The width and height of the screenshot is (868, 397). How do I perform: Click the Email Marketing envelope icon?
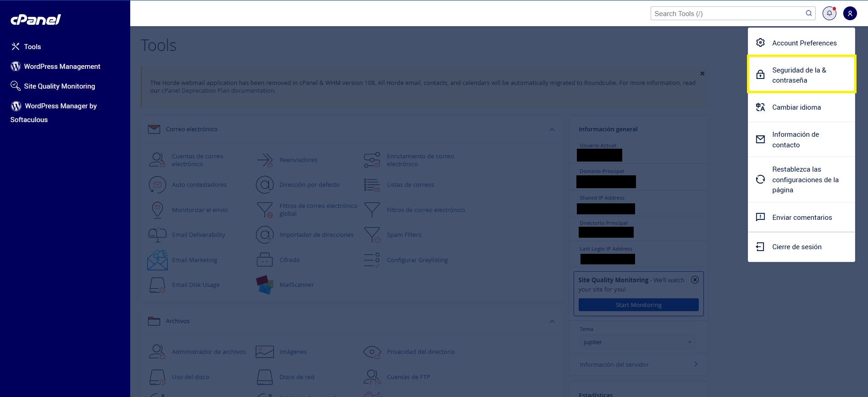click(157, 260)
